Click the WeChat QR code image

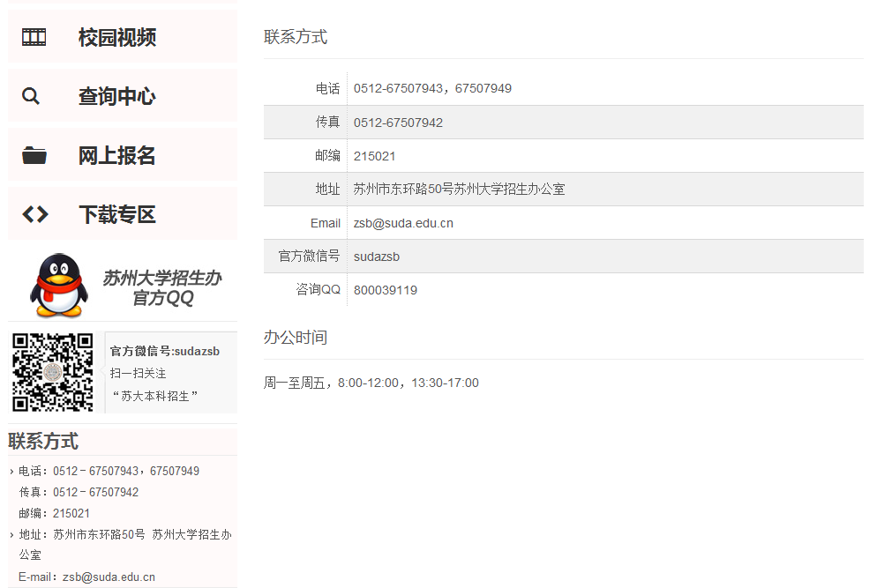tap(53, 372)
